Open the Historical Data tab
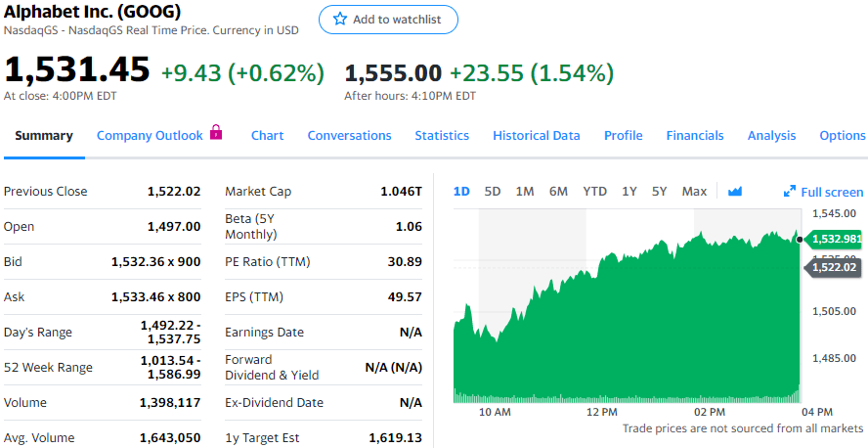868x448 pixels. pyautogui.click(x=536, y=136)
